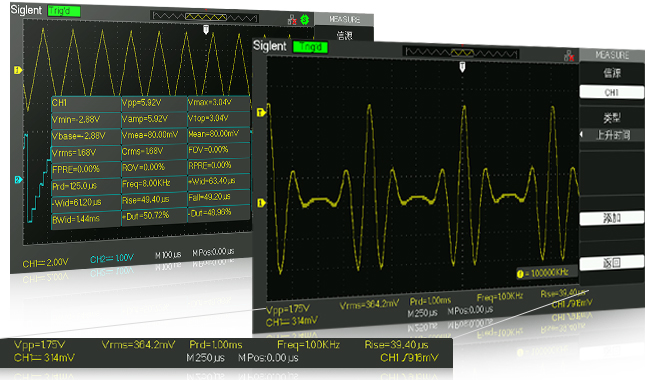Click the CH1 ground marker on right scope

pyautogui.click(x=261, y=203)
